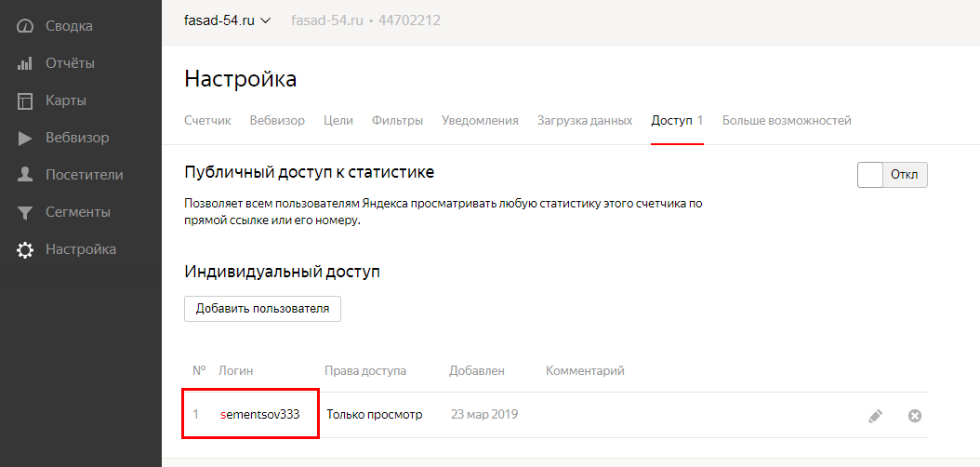Click the Комментарий column header
980x467 pixels.
coord(585,371)
